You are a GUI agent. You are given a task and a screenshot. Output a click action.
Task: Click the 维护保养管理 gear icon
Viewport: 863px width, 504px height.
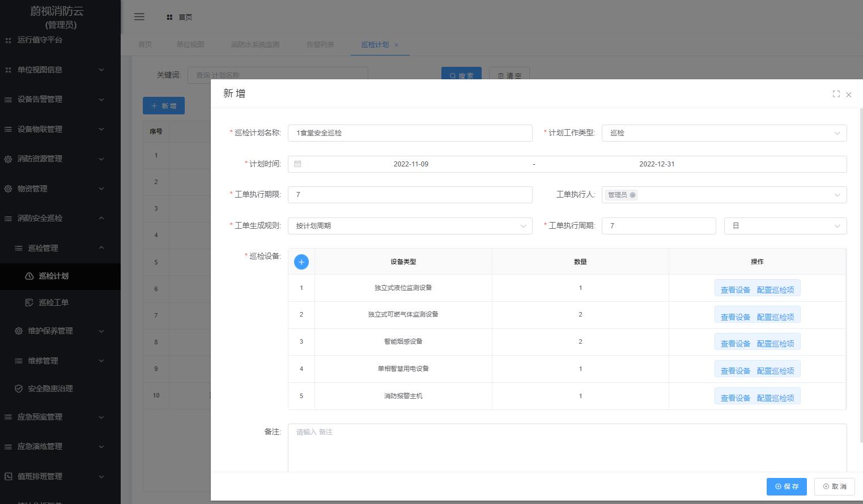pyautogui.click(x=19, y=331)
